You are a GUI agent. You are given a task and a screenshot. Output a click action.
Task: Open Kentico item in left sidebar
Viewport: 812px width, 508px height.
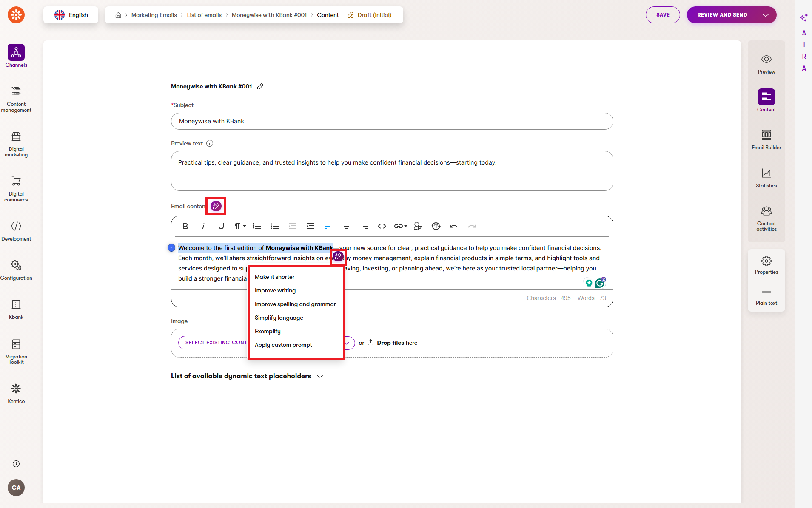16,394
